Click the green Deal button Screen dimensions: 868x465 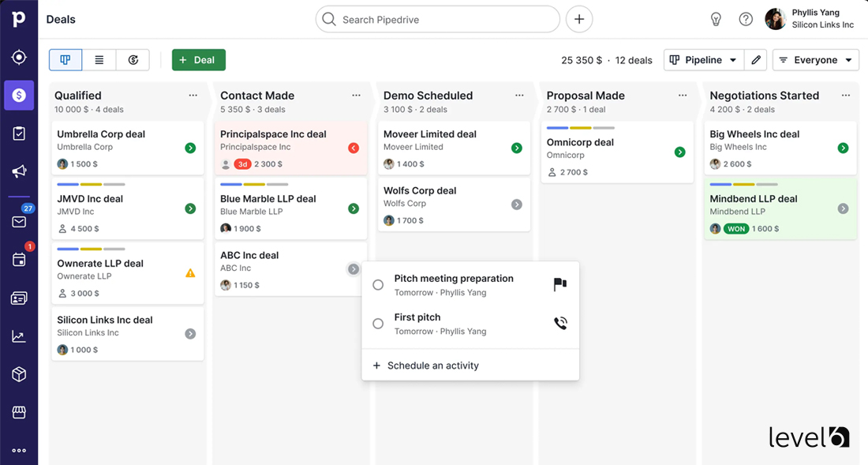point(198,59)
